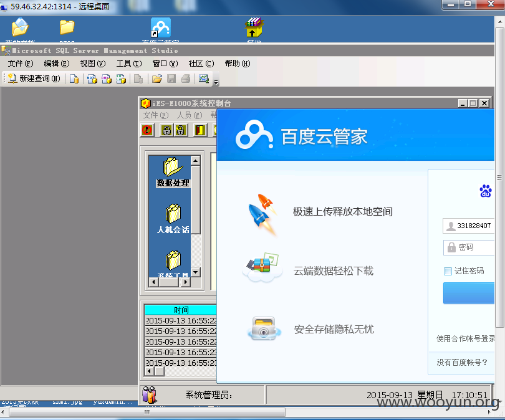
Task: Click scroll down arrow in iES-E1000 folder panel
Action: [x=196, y=272]
